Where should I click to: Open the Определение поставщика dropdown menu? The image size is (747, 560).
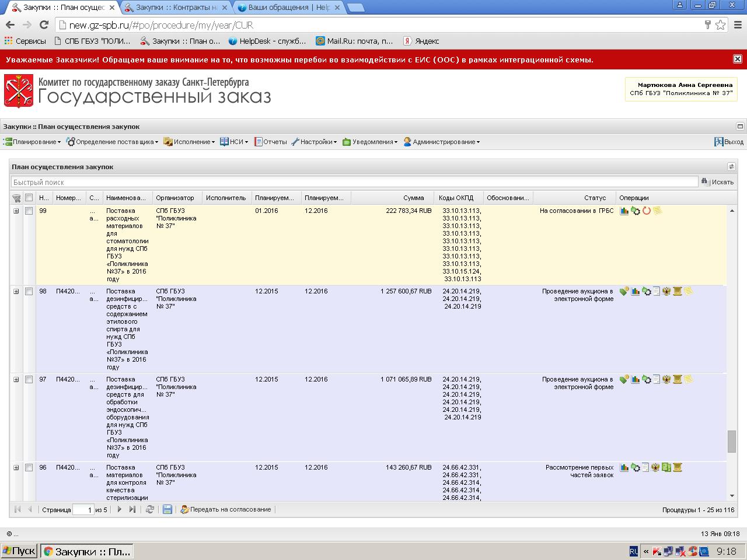point(112,142)
